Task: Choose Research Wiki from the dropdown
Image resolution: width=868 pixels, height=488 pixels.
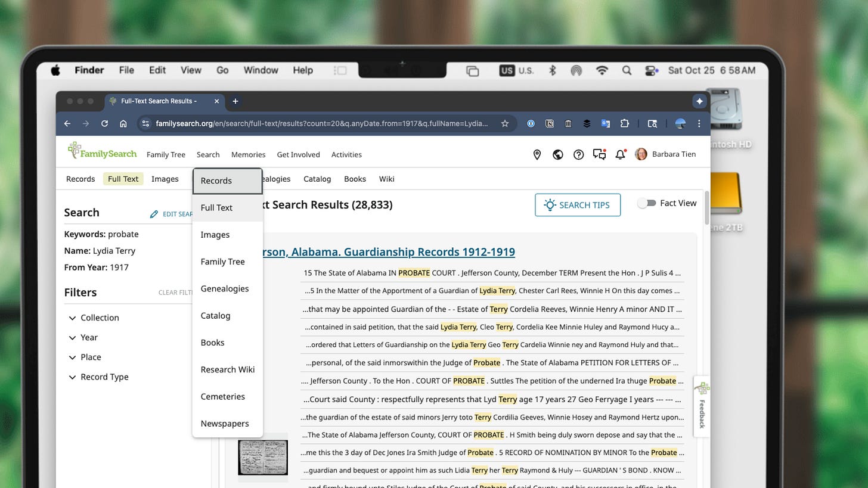Action: click(x=227, y=369)
